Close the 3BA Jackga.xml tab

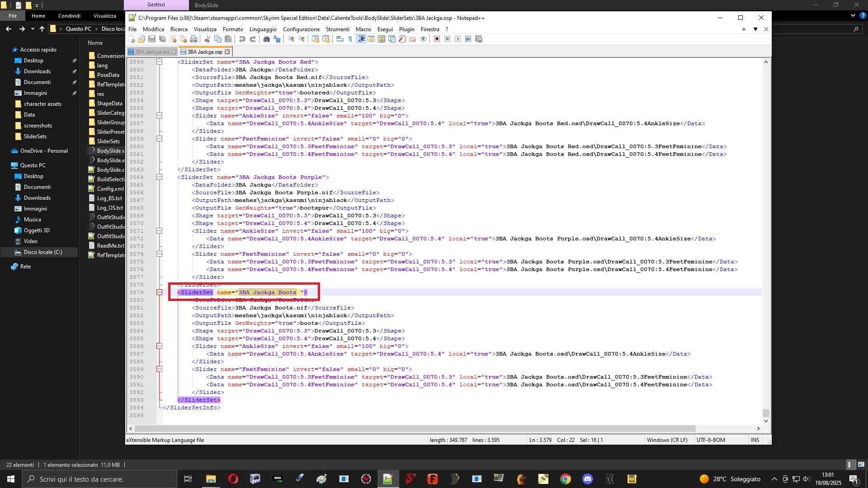(174, 52)
